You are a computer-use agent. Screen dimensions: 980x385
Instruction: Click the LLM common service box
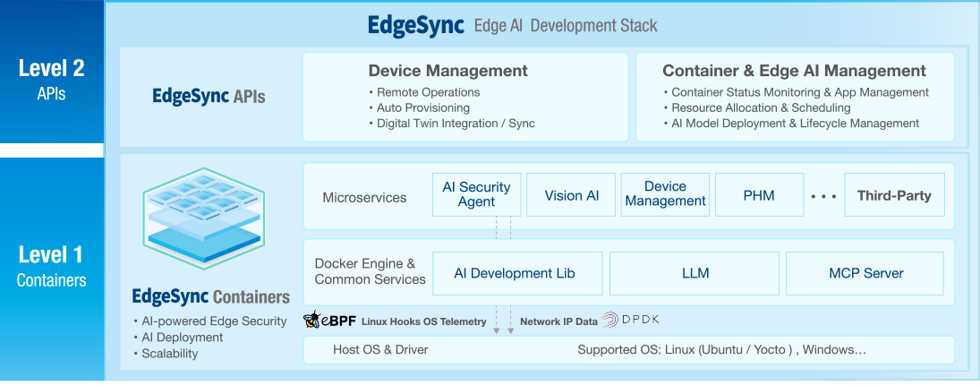pyautogui.click(x=695, y=273)
